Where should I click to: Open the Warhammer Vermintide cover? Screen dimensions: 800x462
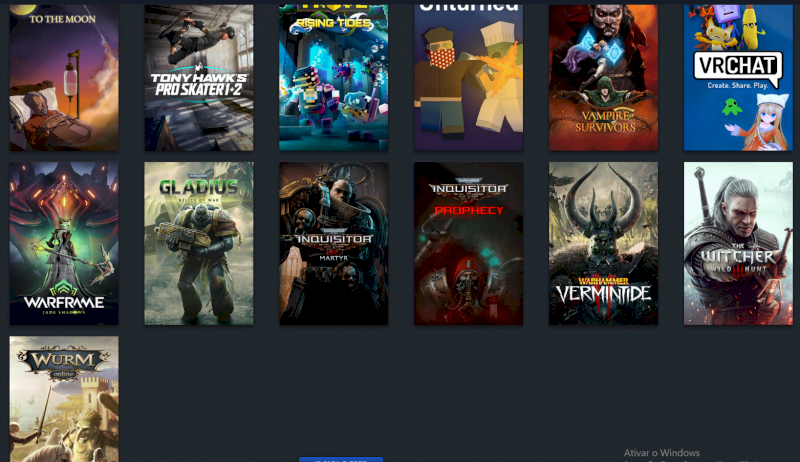(x=603, y=243)
